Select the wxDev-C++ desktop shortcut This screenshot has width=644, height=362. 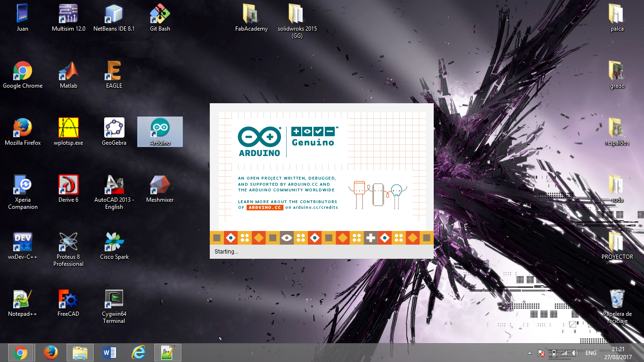pyautogui.click(x=23, y=247)
